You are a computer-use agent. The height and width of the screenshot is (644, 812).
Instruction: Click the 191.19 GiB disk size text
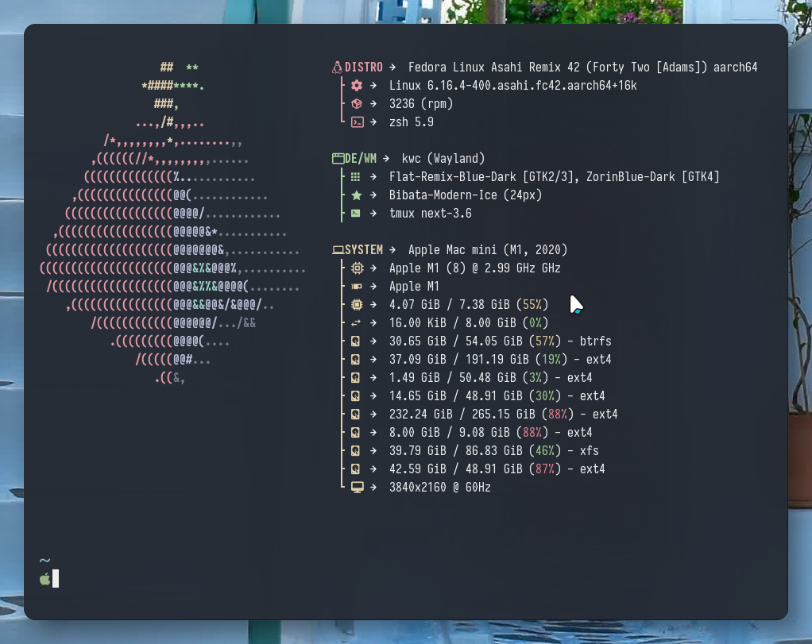(497, 359)
